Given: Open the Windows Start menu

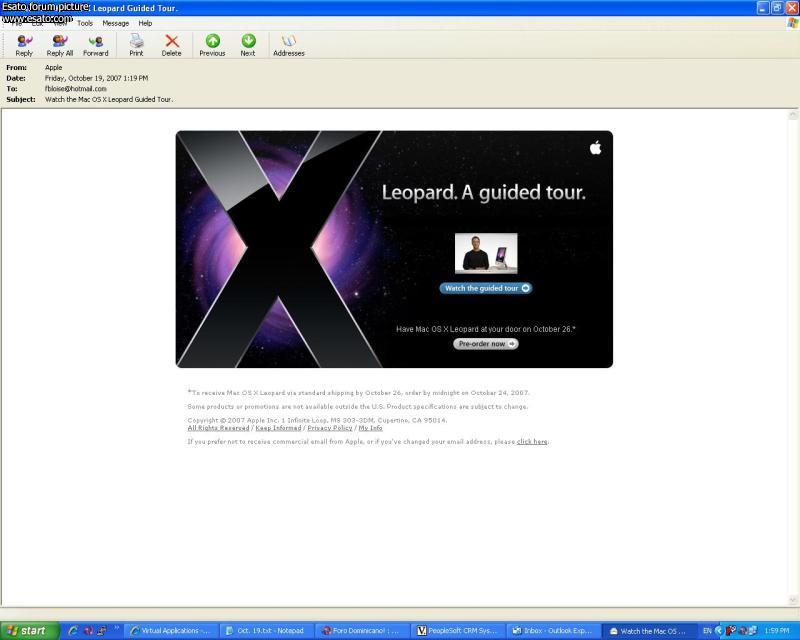Looking at the screenshot, I should [x=29, y=631].
